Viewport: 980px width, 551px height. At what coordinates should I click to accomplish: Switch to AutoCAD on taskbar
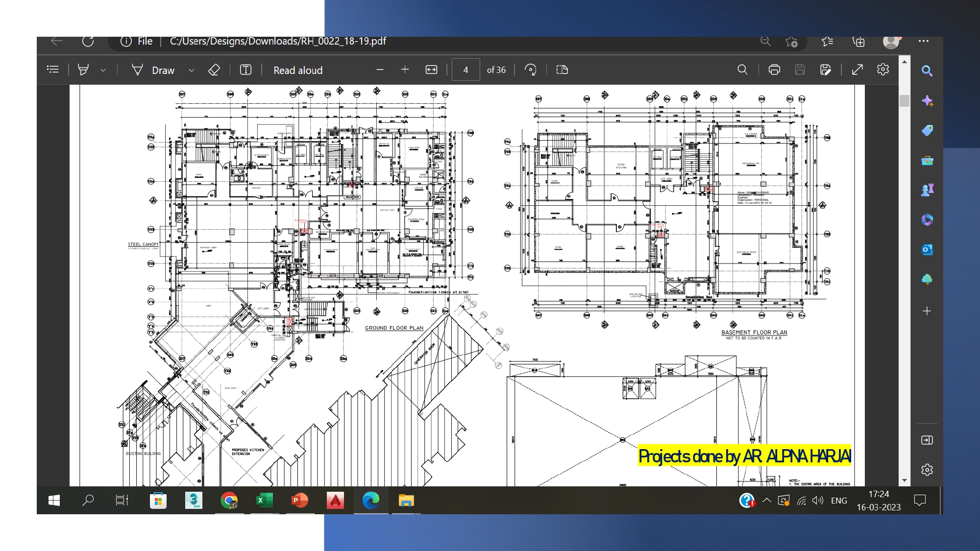click(x=335, y=501)
